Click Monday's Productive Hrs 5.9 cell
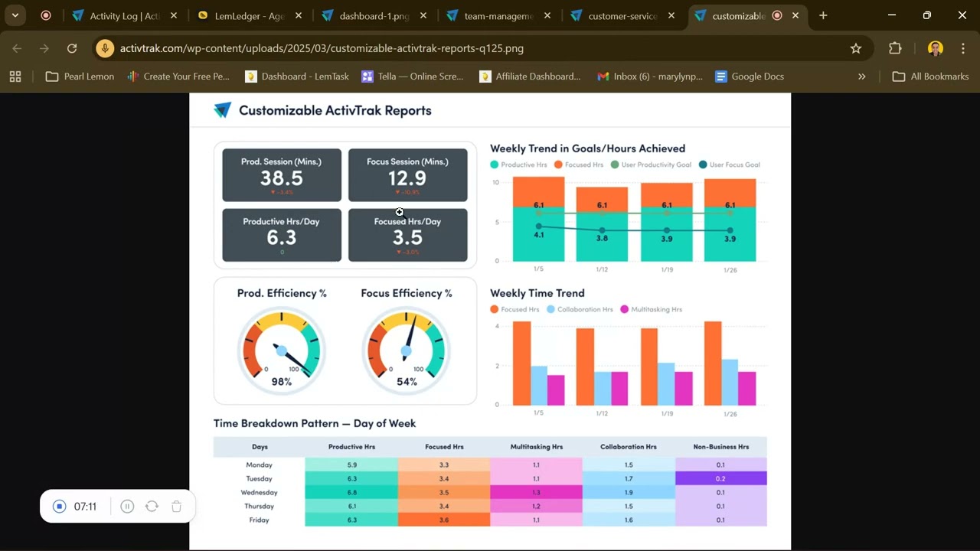This screenshot has height=551, width=980. click(351, 465)
